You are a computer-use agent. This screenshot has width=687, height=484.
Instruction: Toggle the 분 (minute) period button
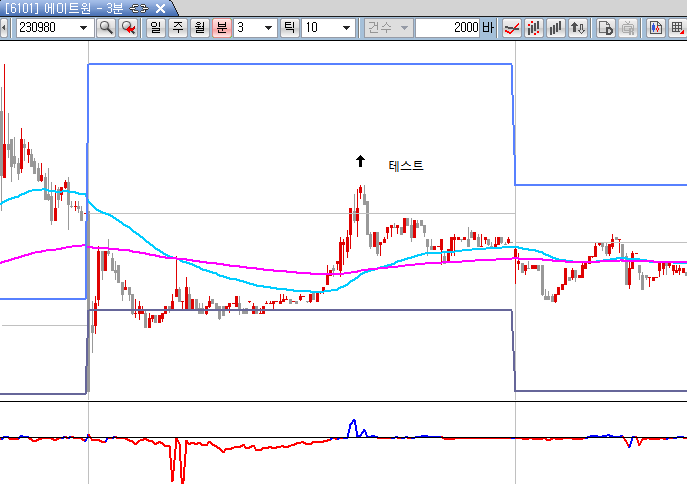(x=222, y=28)
